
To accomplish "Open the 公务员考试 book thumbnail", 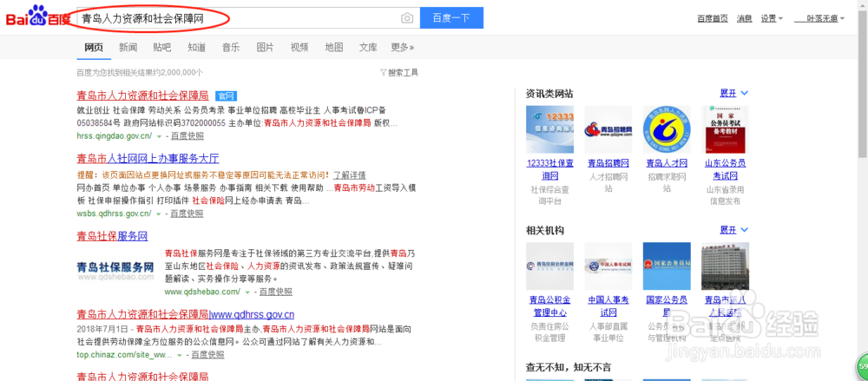I will click(x=725, y=129).
